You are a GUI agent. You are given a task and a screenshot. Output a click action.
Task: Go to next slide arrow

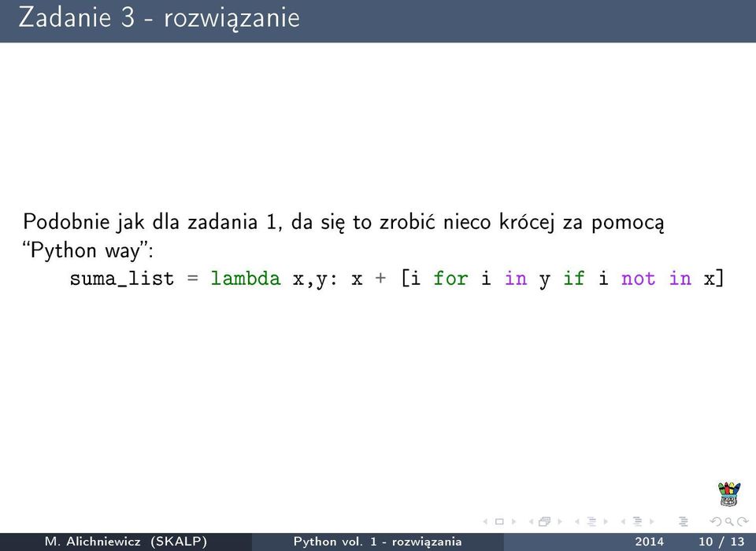513,522
